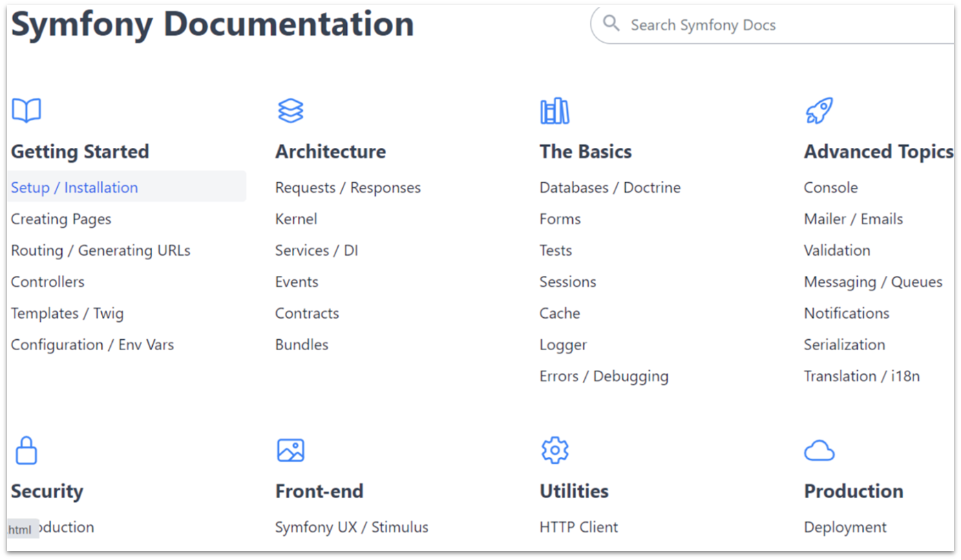The height and width of the screenshot is (560, 961).
Task: Open the Creating Pages link
Action: pos(61,219)
